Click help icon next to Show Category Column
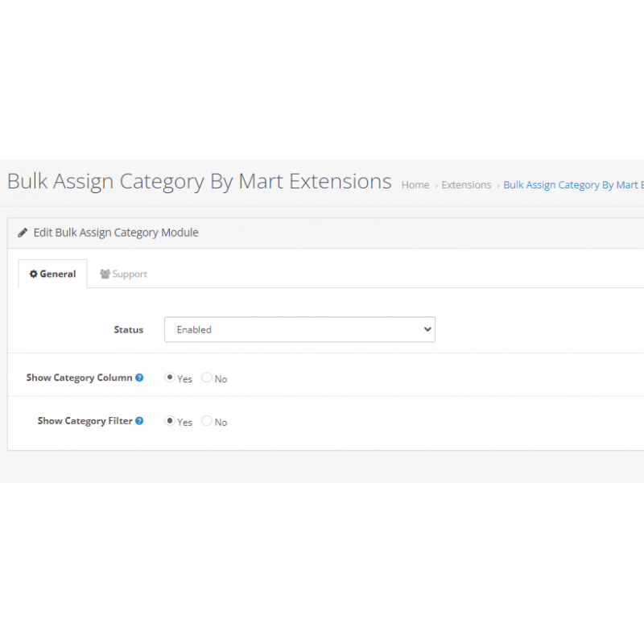The height and width of the screenshot is (644, 644). tap(139, 378)
